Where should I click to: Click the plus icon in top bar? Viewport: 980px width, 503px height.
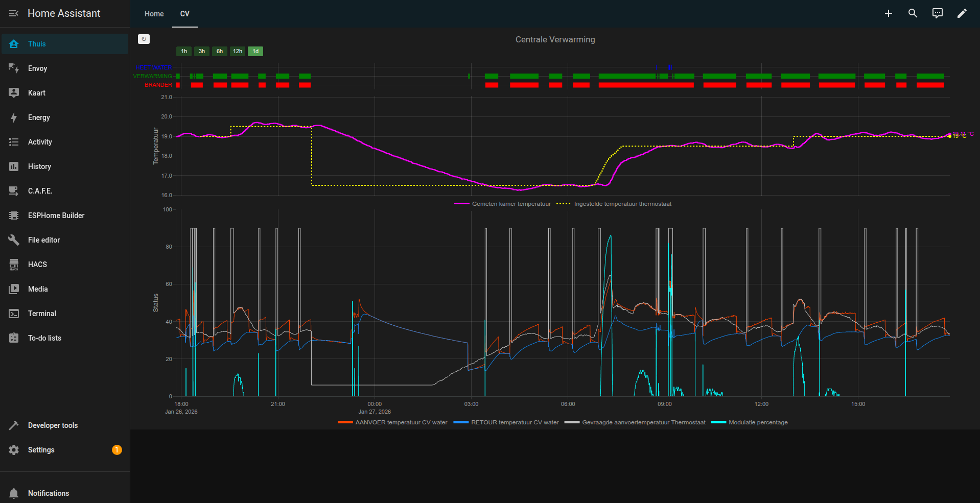click(x=888, y=13)
